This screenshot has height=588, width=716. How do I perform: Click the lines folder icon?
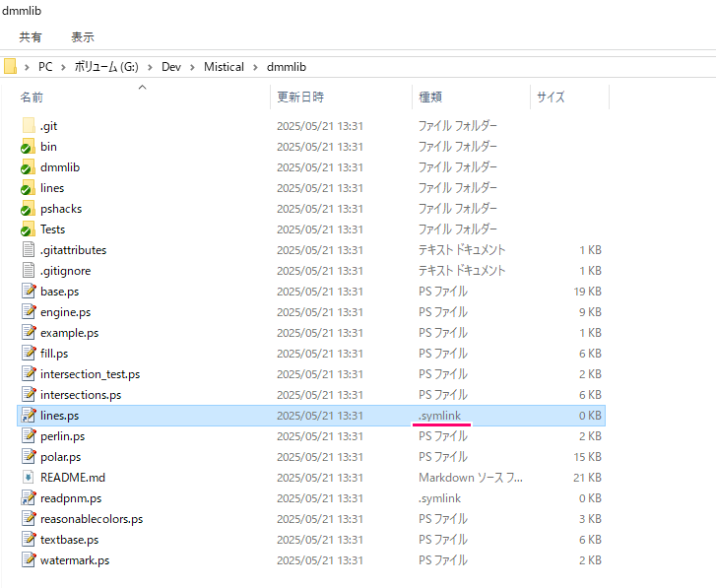click(x=29, y=188)
